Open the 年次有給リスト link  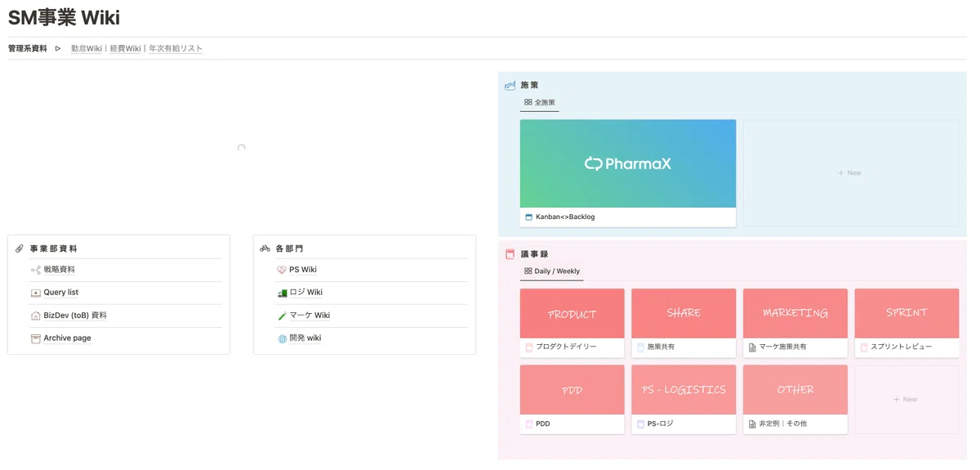[x=176, y=49]
